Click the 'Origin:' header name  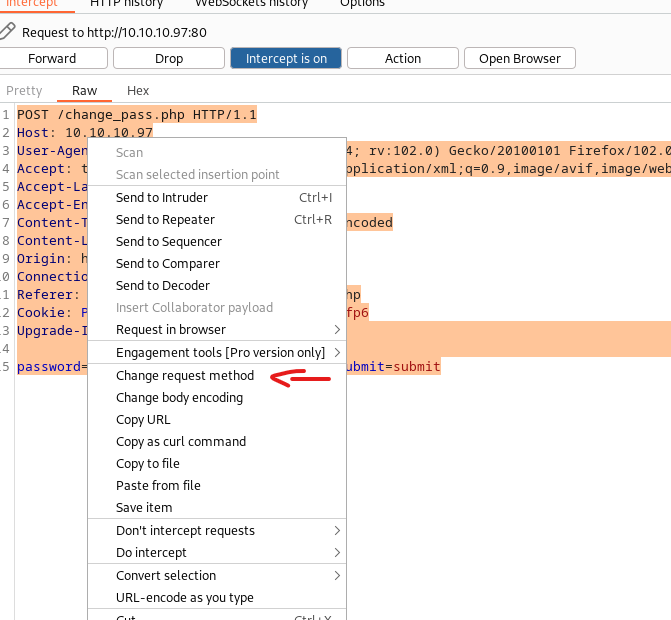(44, 258)
